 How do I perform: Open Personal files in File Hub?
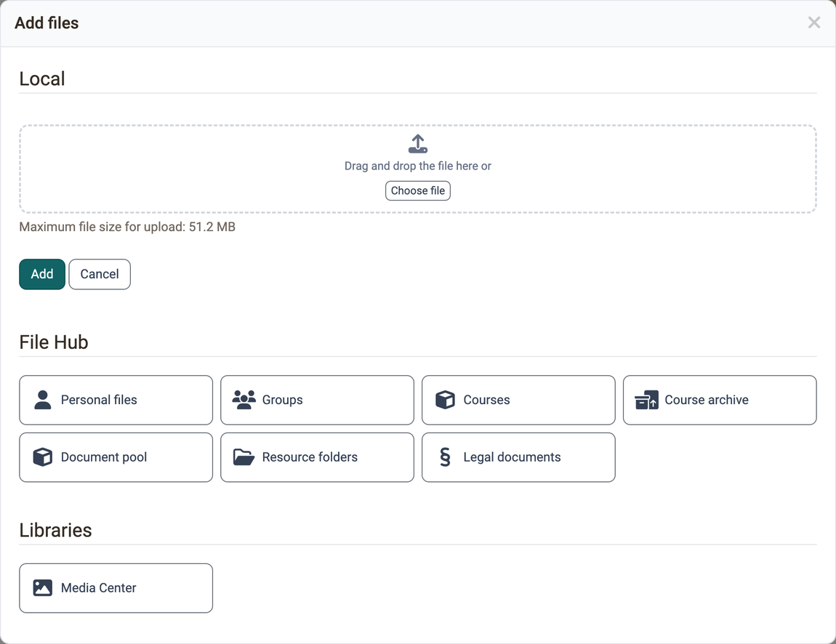coord(116,400)
